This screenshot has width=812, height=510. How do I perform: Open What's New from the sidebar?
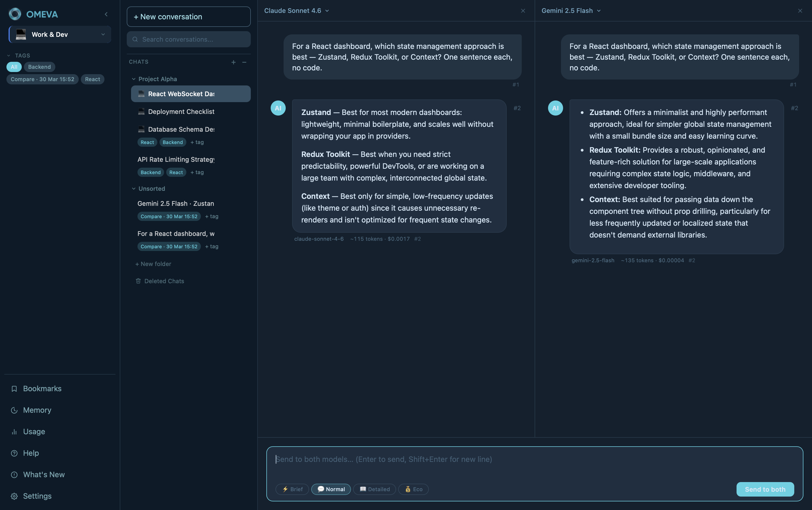tap(44, 475)
